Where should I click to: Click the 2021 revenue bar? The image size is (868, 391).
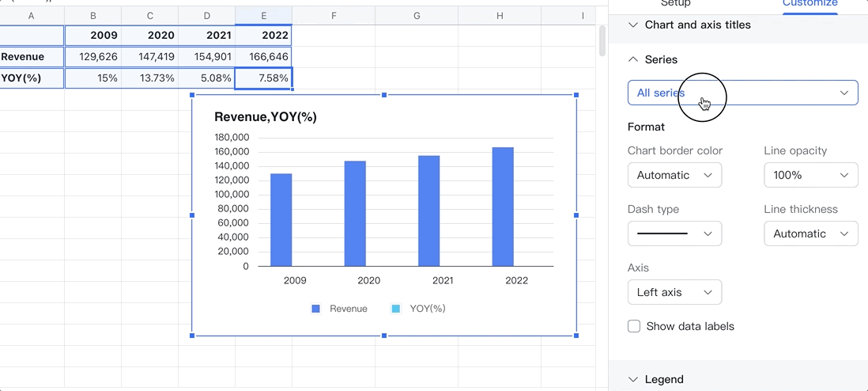coord(429,211)
